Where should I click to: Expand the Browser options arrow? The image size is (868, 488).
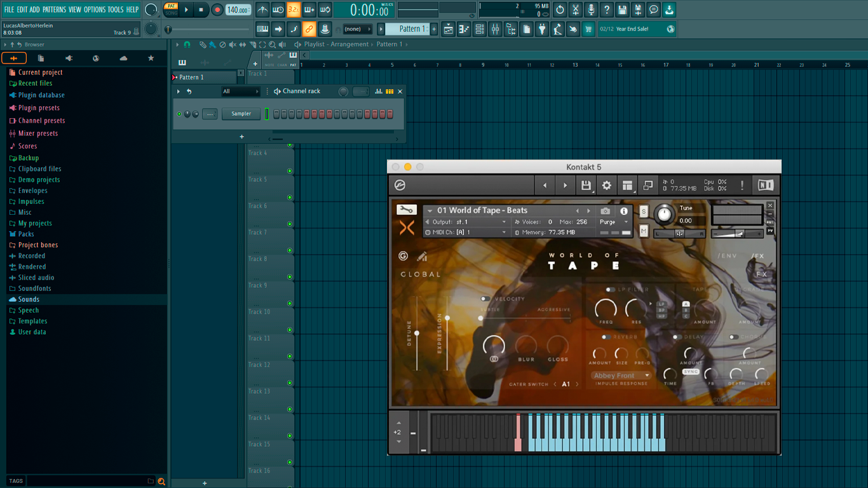click(5, 44)
